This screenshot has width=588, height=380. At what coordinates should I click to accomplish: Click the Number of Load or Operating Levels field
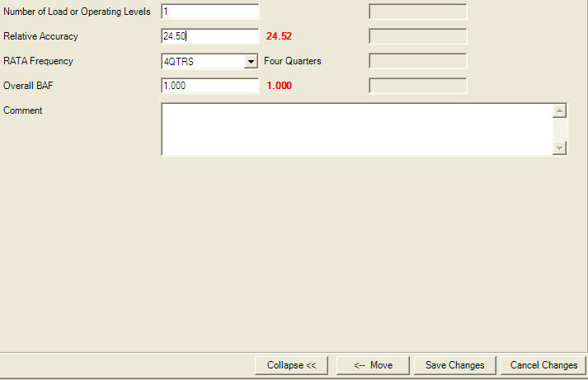(x=210, y=12)
